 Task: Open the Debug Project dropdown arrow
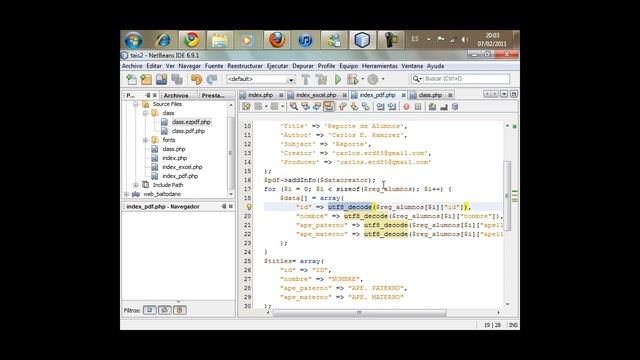(x=362, y=79)
